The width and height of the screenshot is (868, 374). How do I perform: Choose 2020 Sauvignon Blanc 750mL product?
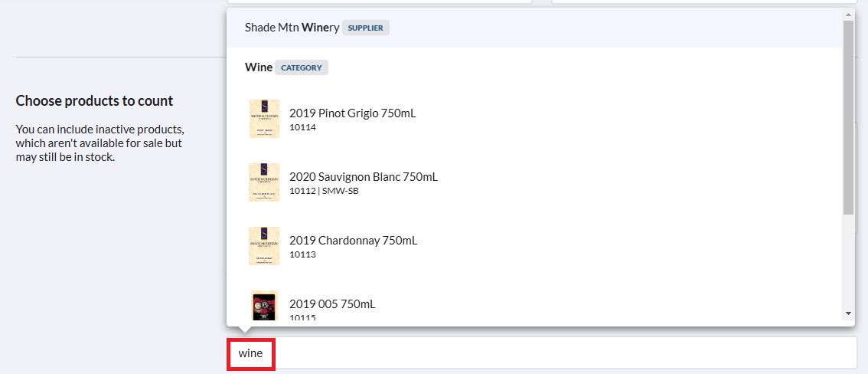coord(534,183)
